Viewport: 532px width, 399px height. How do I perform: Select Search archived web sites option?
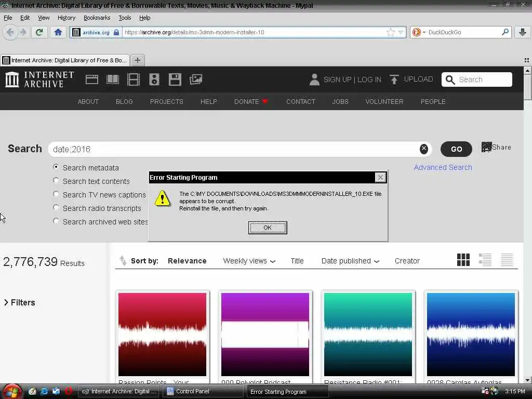click(56, 221)
